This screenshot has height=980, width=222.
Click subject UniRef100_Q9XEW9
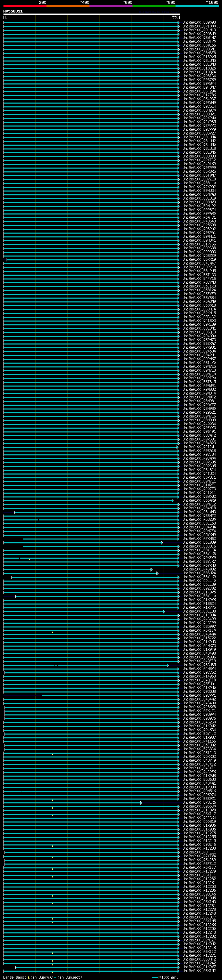point(199,324)
